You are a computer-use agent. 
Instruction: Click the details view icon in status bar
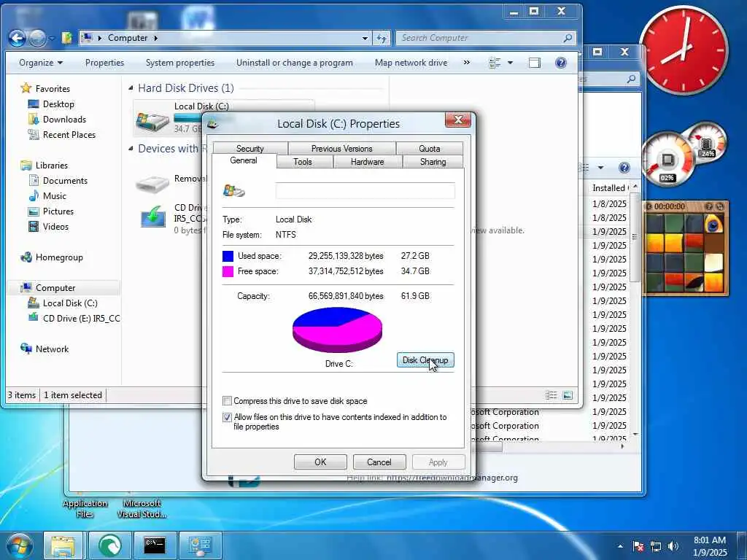click(x=551, y=395)
